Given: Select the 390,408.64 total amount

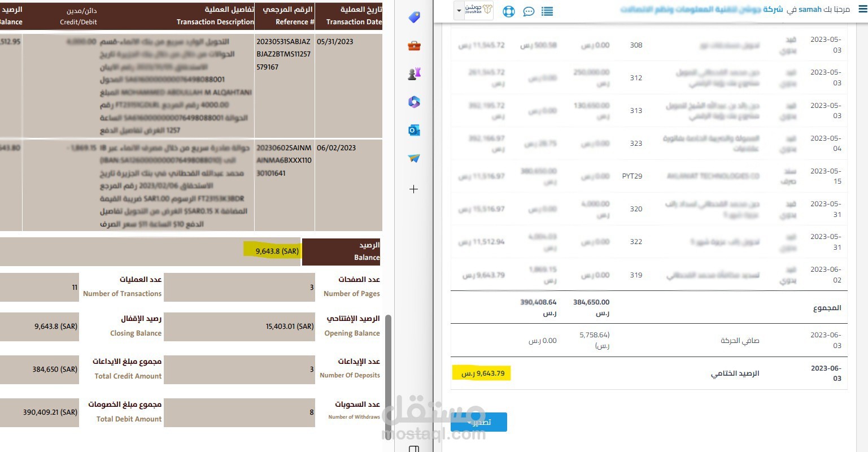Looking at the screenshot, I should (x=538, y=307).
